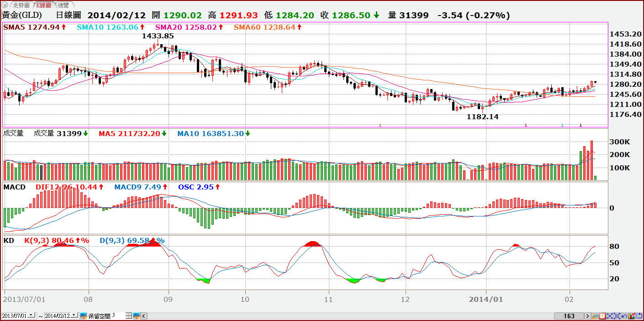644x321 pixels.
Task: Click the orange line-chart style icon
Action: point(594,316)
